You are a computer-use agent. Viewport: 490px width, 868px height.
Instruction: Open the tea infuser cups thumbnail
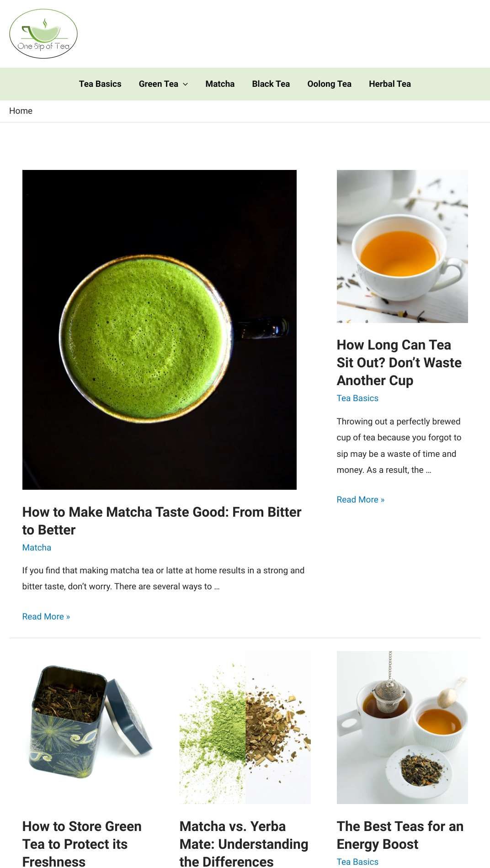click(402, 727)
